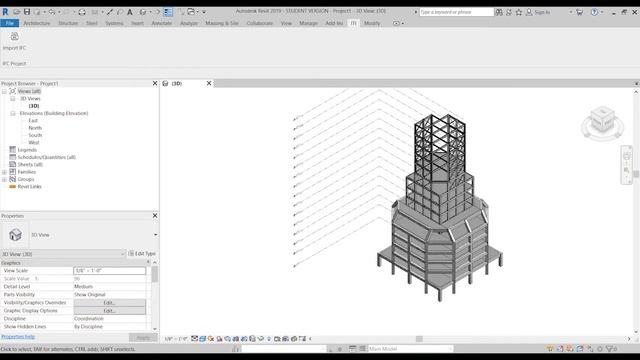Open the Massing & Site ribbon tab
640x360 pixels.
[222, 23]
